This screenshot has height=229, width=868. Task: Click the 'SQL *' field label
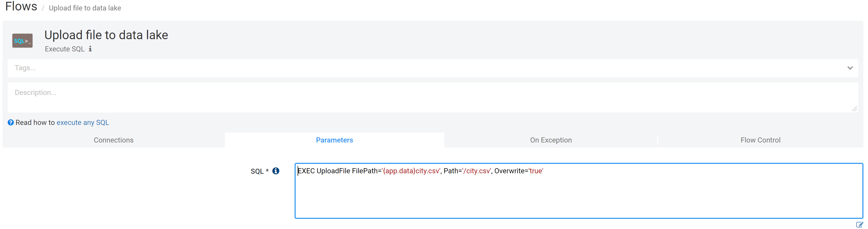tap(259, 171)
